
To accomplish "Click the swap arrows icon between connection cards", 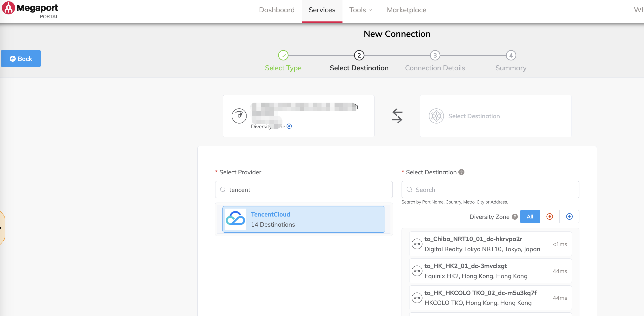I will pos(397,116).
